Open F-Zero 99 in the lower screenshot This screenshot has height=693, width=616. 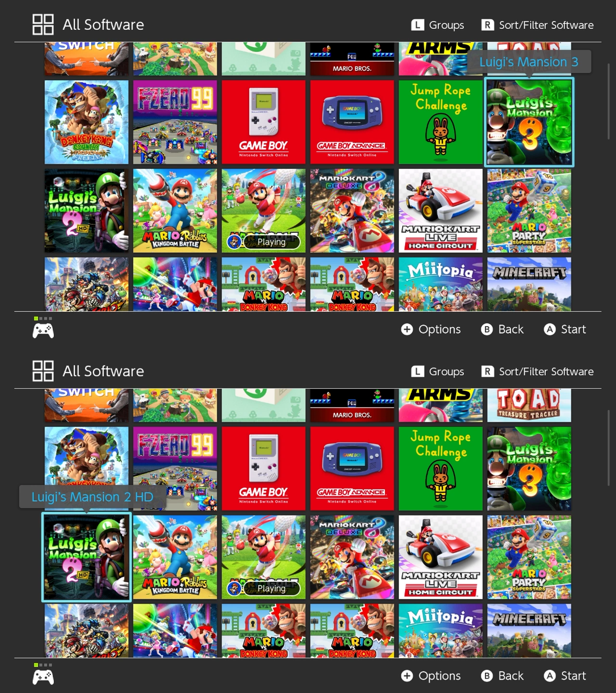[x=175, y=469]
